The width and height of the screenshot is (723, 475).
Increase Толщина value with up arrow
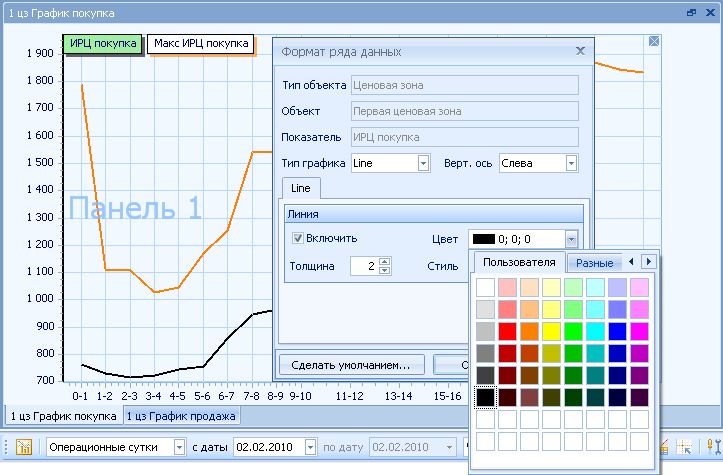point(385,261)
